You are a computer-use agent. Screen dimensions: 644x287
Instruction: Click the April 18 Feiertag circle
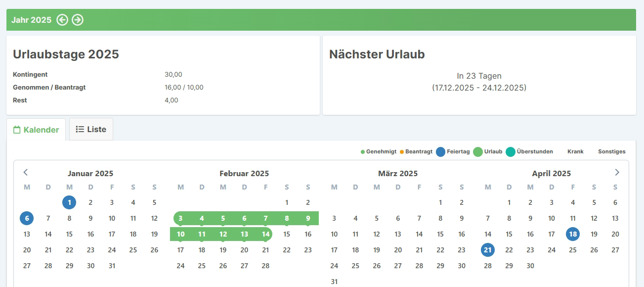(572, 234)
